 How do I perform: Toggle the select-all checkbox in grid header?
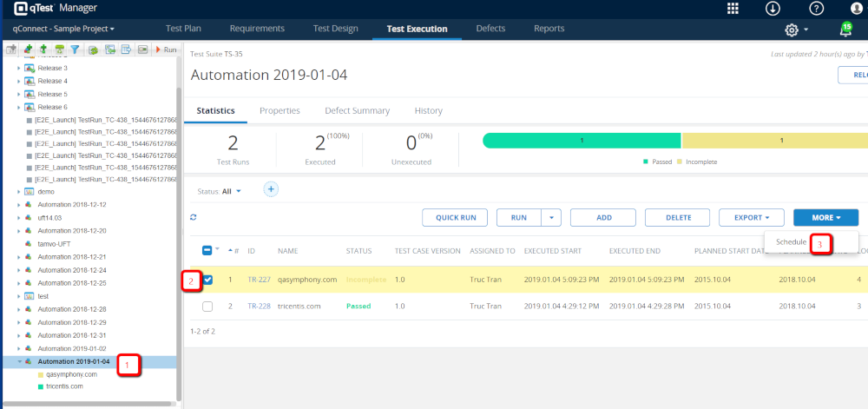(207, 251)
